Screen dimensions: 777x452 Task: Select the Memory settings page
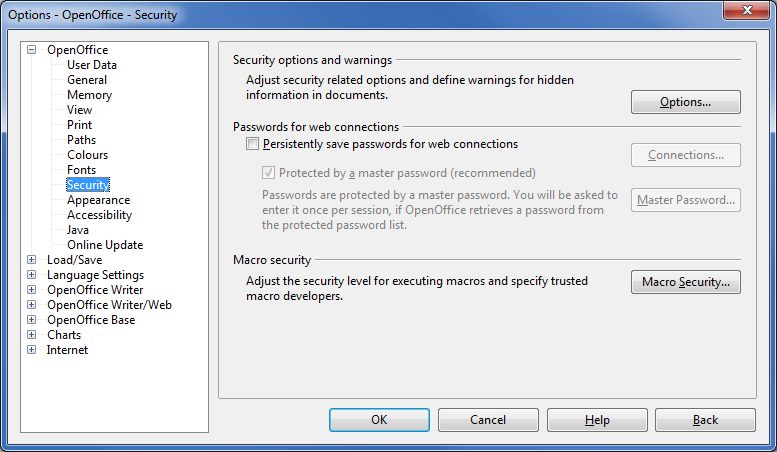tap(89, 95)
